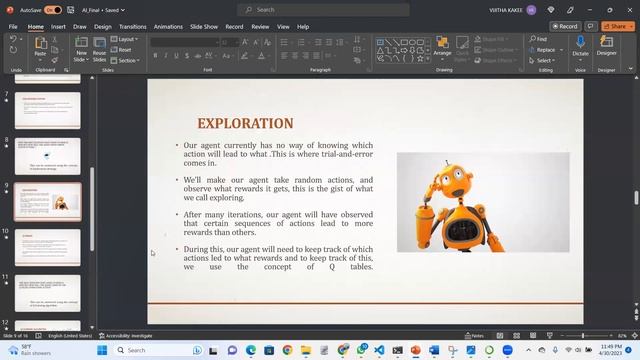Click the Undo arrow icon
Viewport: 640px width, 360px height.
[x=13, y=39]
